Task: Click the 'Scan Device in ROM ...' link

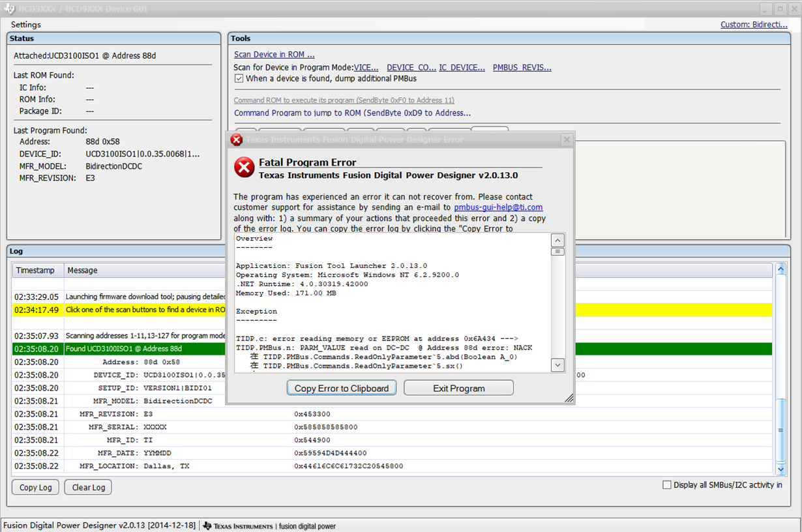Action: point(274,55)
